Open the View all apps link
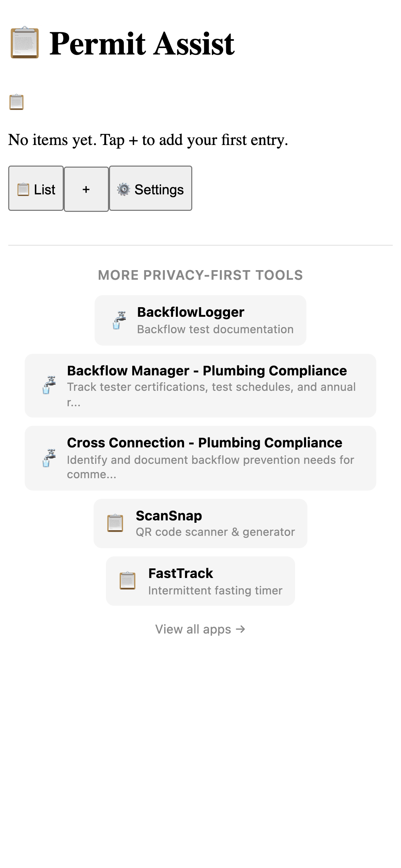The height and width of the screenshot is (868, 401). tap(200, 629)
